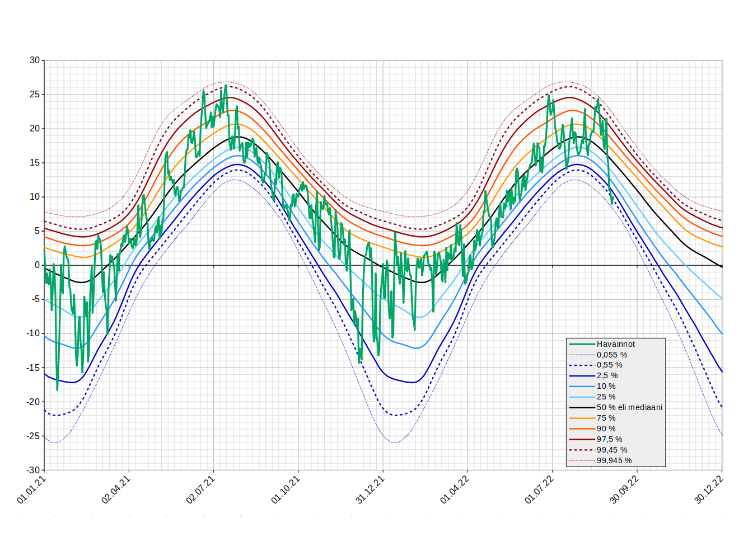
Task: Select the 0,055 % legend label
Action: point(611,355)
